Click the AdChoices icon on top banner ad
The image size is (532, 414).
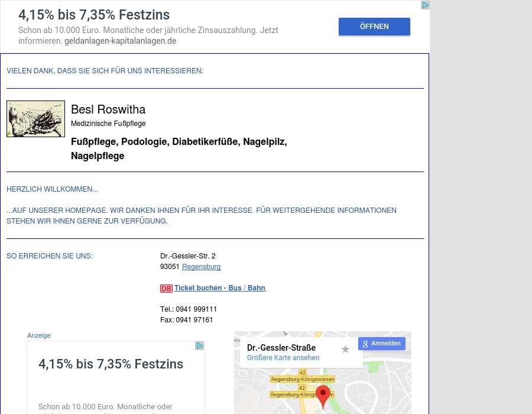point(425,5)
